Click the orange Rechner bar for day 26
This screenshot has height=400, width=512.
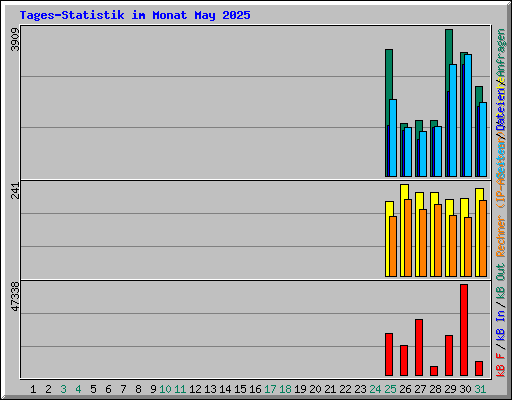(408, 238)
